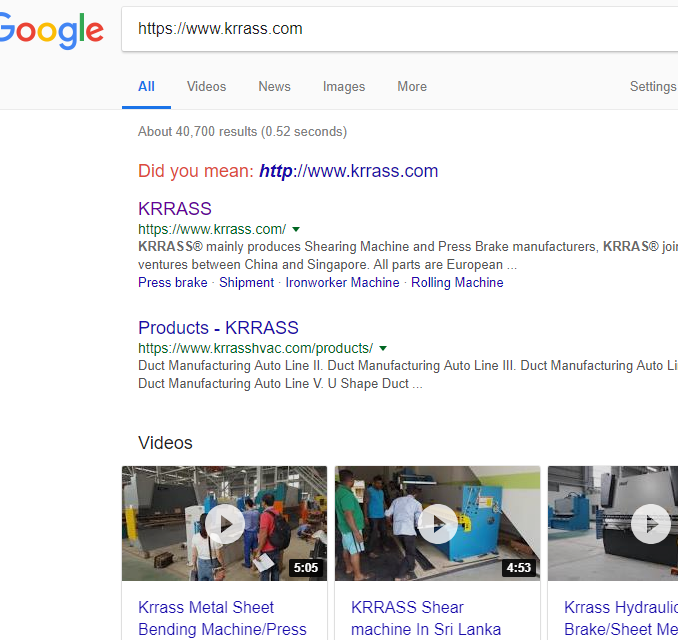
Task: Click the 5:05 duration badge
Action: click(x=306, y=567)
